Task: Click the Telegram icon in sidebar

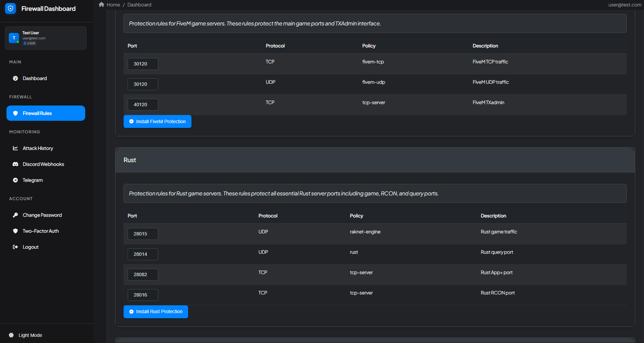Action: (x=15, y=180)
